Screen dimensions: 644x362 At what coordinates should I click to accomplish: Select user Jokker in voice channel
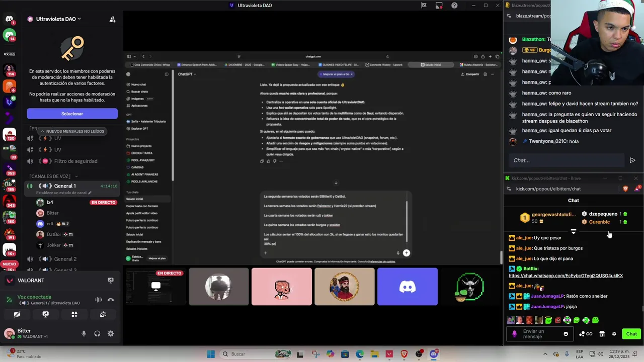tap(54, 245)
